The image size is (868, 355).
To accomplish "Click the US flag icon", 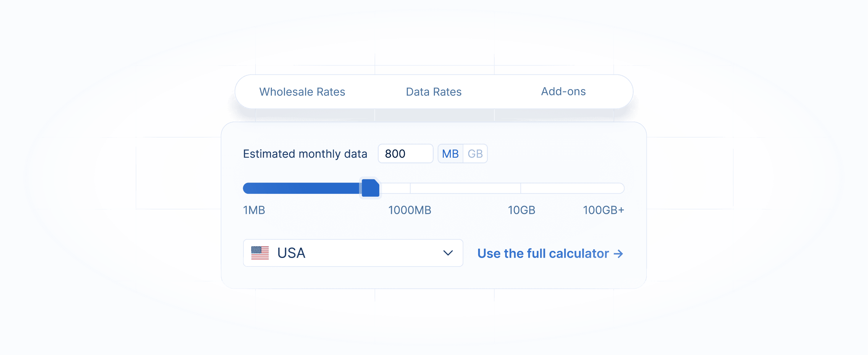I will click(260, 253).
